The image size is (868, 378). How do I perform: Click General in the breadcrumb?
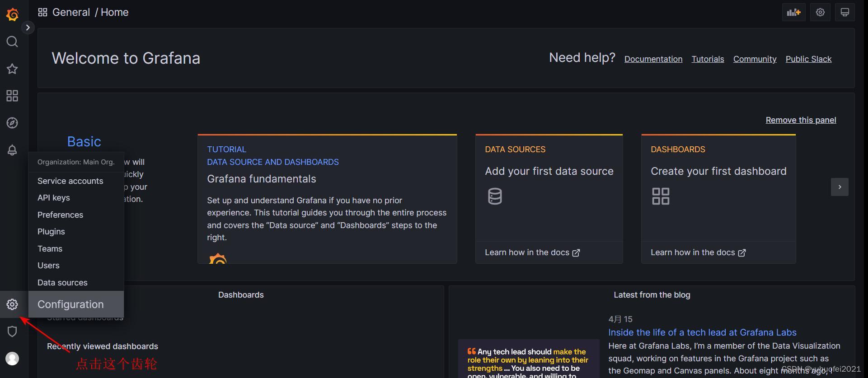point(71,12)
